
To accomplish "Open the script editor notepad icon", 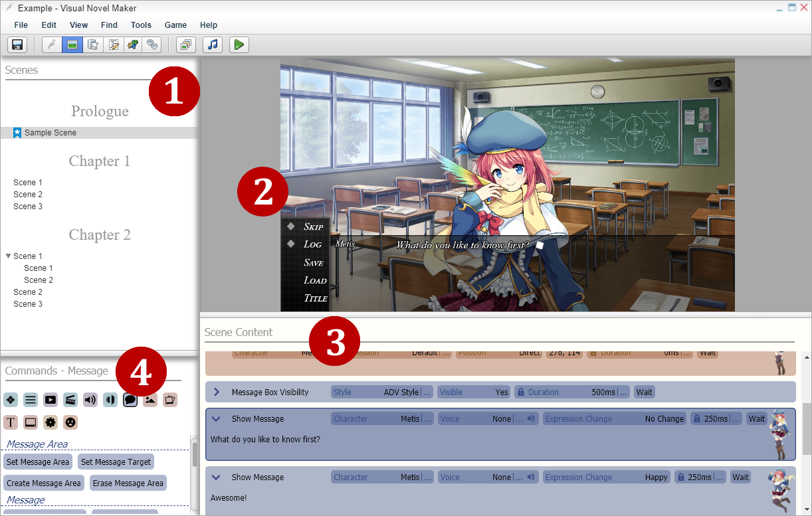I will pos(113,44).
